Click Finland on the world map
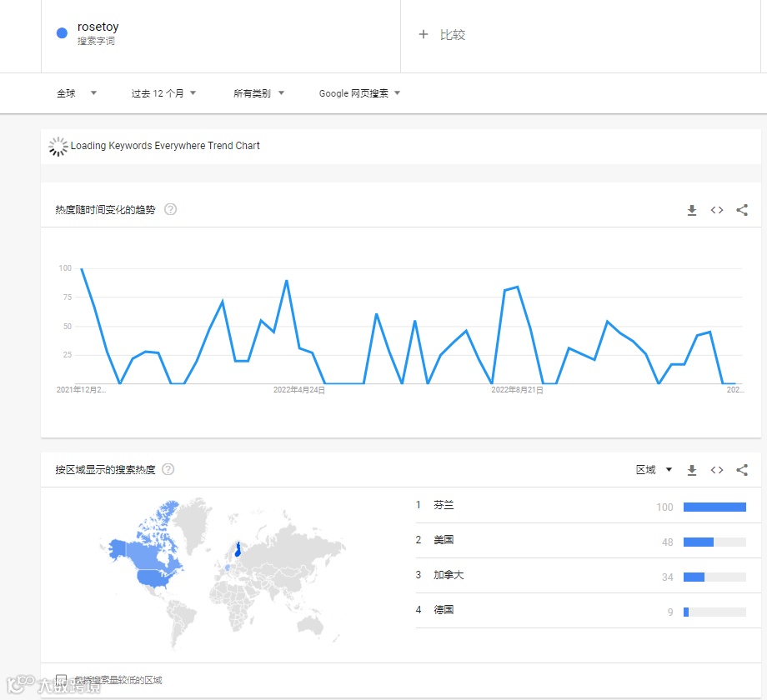The width and height of the screenshot is (767, 700). pyautogui.click(x=238, y=551)
